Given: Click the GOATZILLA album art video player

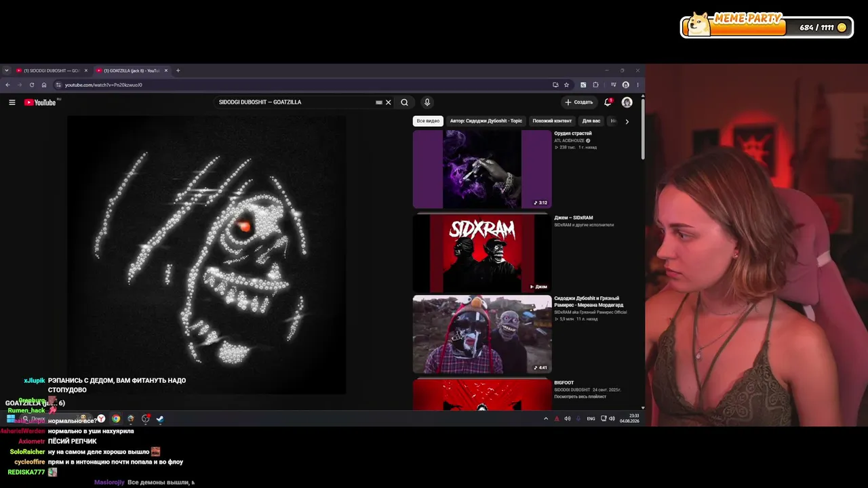Looking at the screenshot, I should click(207, 255).
